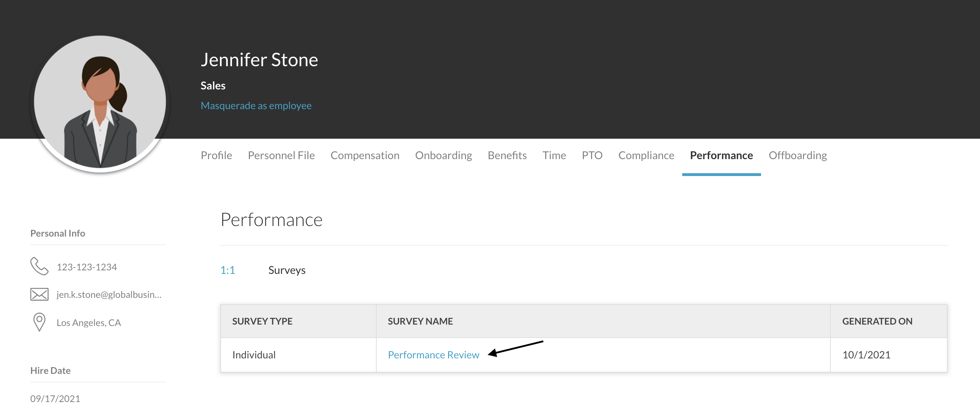This screenshot has height=414, width=980.
Task: Select the Time tab
Action: [554, 155]
